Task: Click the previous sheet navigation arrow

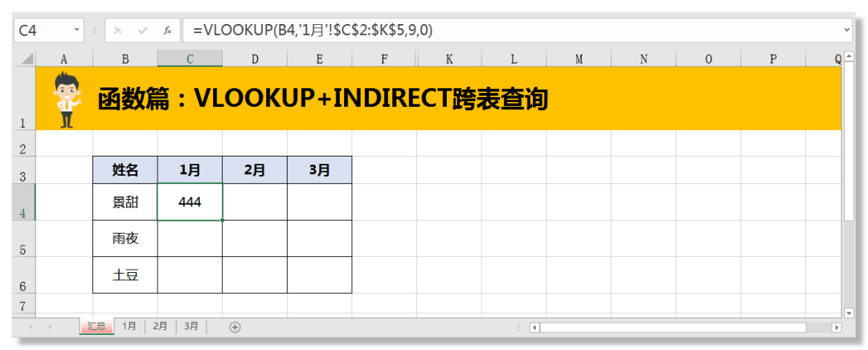Action: (x=30, y=328)
